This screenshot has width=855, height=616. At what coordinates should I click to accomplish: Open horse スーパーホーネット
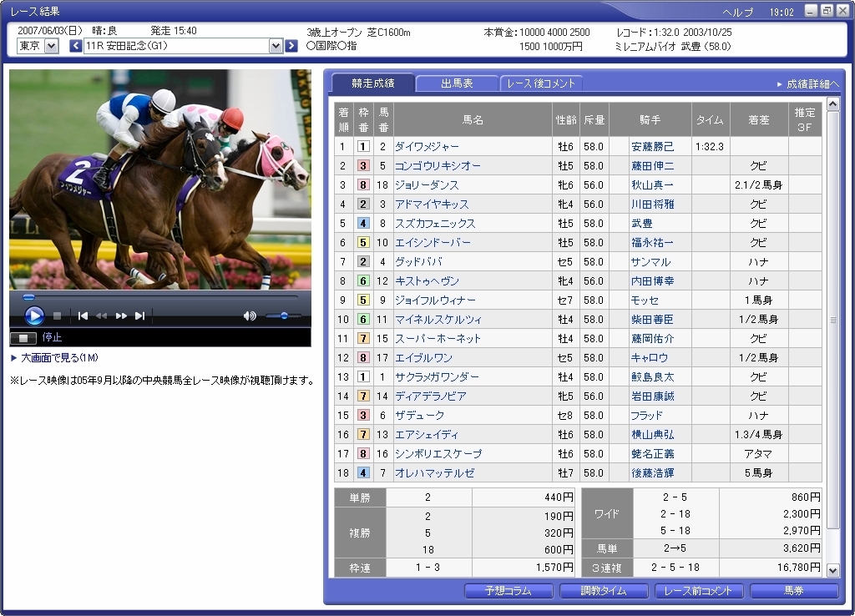tap(438, 339)
